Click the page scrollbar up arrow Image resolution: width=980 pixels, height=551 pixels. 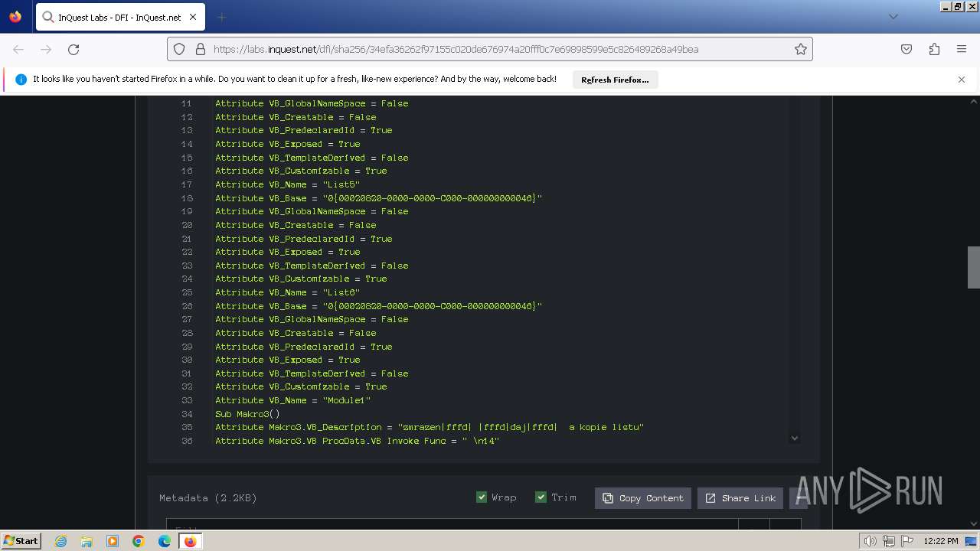[974, 101]
